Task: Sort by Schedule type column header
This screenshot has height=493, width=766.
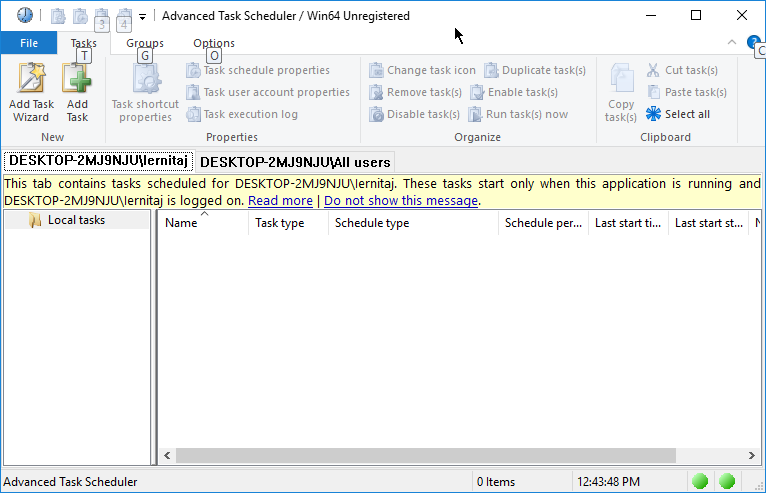Action: click(413, 223)
